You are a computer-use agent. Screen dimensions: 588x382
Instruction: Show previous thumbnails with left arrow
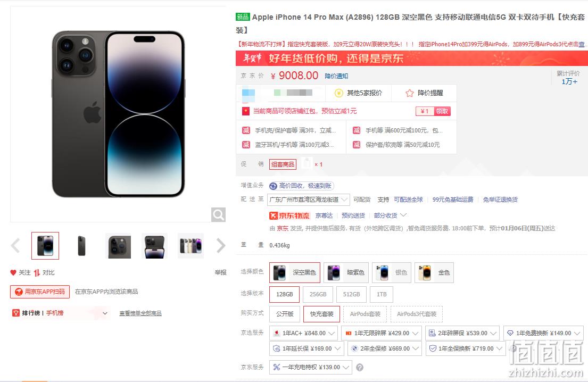click(16, 246)
